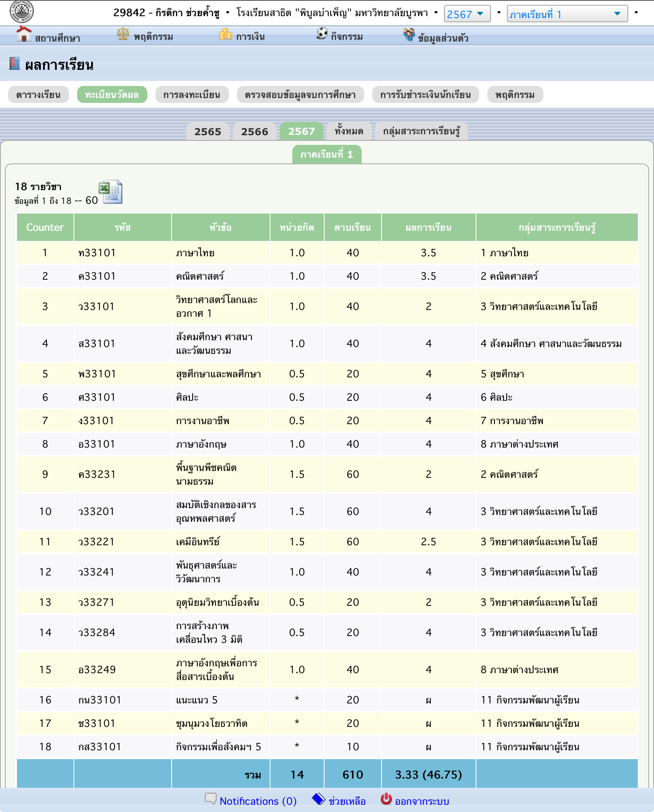
Task: Click course code ค33231
Action: click(97, 474)
